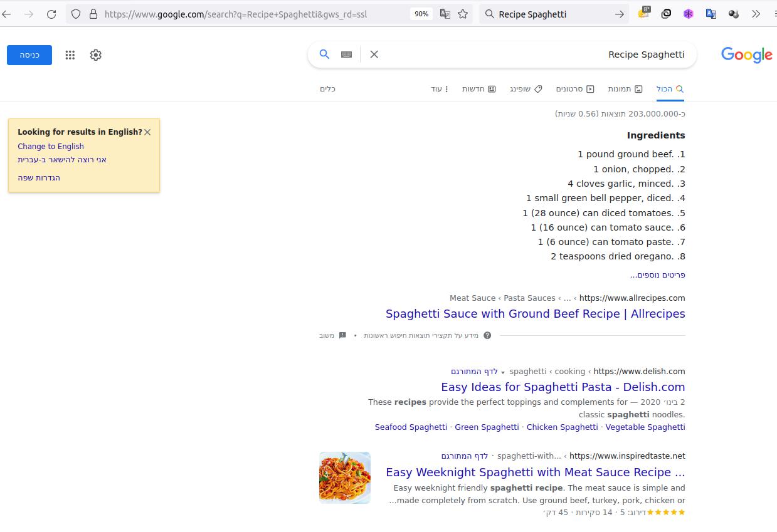Open the translate extension icon in toolbar
The image size is (777, 532).
tap(711, 14)
